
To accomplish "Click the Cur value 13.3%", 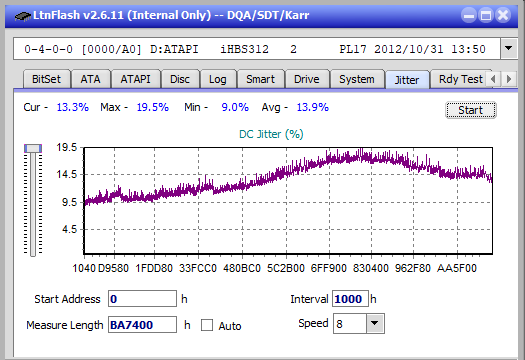I will click(x=73, y=107).
